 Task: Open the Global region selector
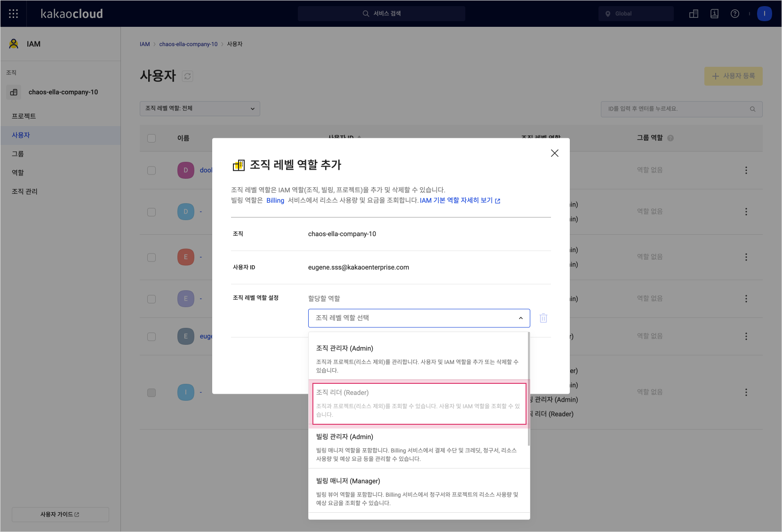point(636,14)
